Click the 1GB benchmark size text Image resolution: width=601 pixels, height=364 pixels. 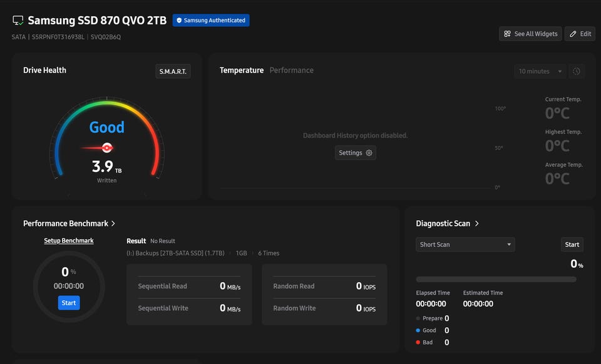pos(242,253)
